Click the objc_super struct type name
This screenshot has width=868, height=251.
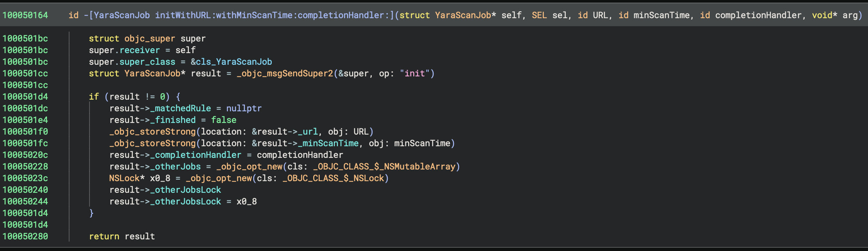pos(150,39)
